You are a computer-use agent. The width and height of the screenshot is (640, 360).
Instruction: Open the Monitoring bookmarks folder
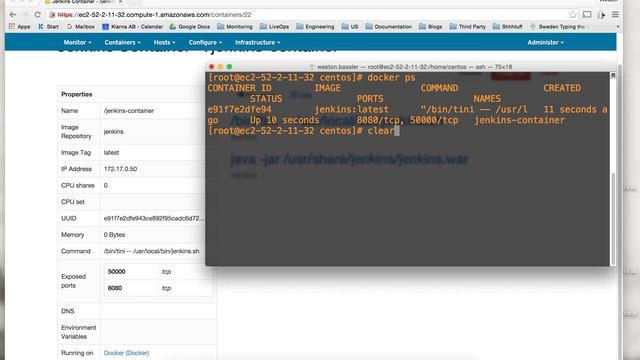point(235,27)
